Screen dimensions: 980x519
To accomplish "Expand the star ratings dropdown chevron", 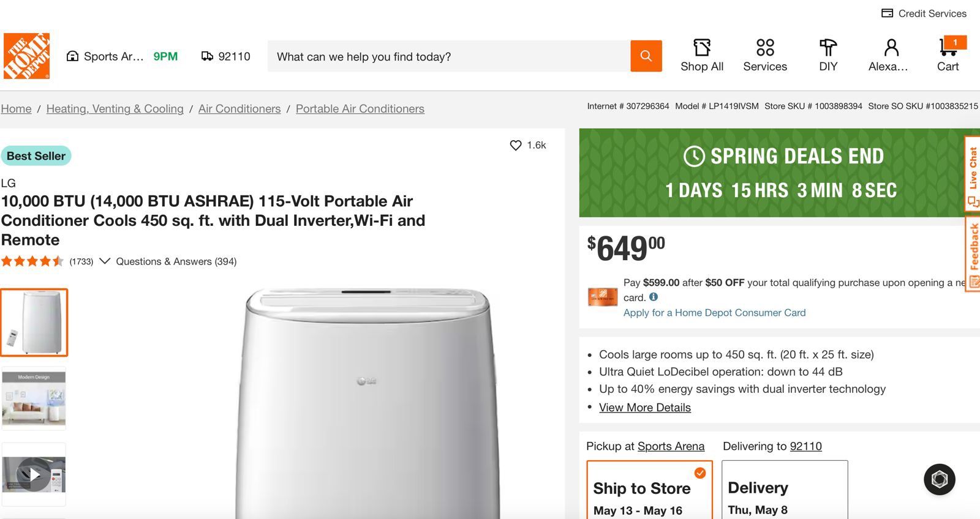I will [105, 261].
